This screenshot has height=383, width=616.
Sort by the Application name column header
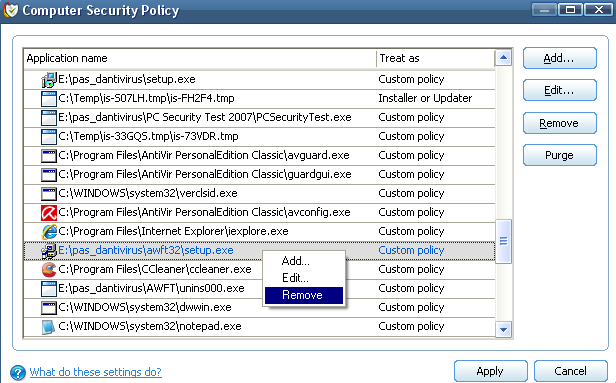[200, 59]
